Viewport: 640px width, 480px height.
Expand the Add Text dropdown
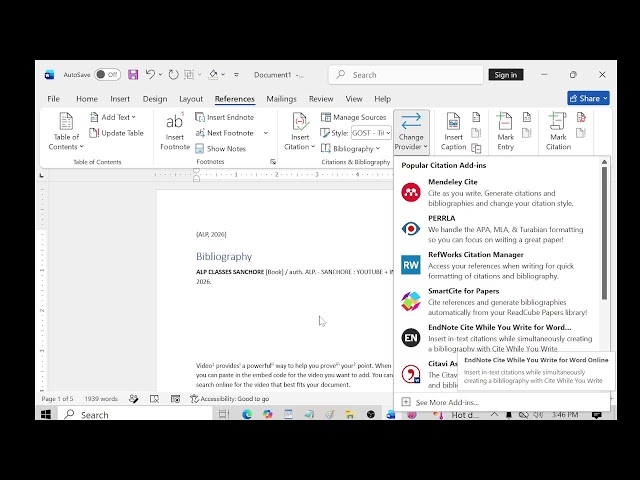pos(112,117)
